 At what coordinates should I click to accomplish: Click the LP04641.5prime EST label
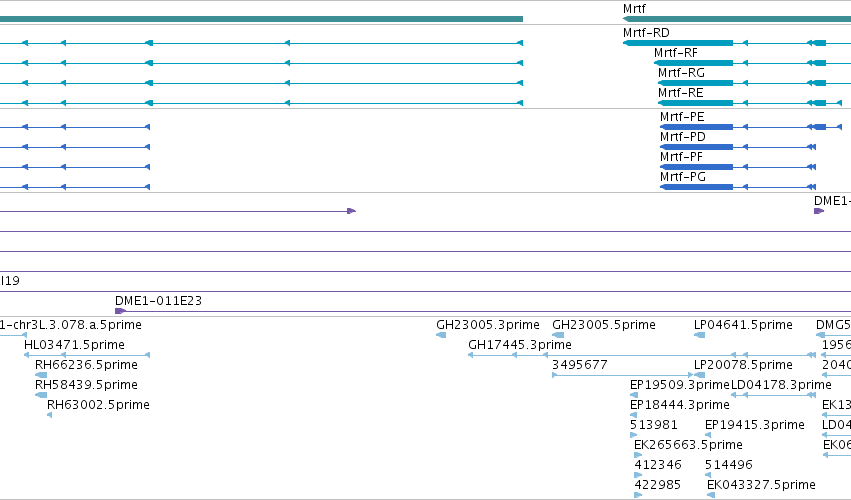[743, 325]
